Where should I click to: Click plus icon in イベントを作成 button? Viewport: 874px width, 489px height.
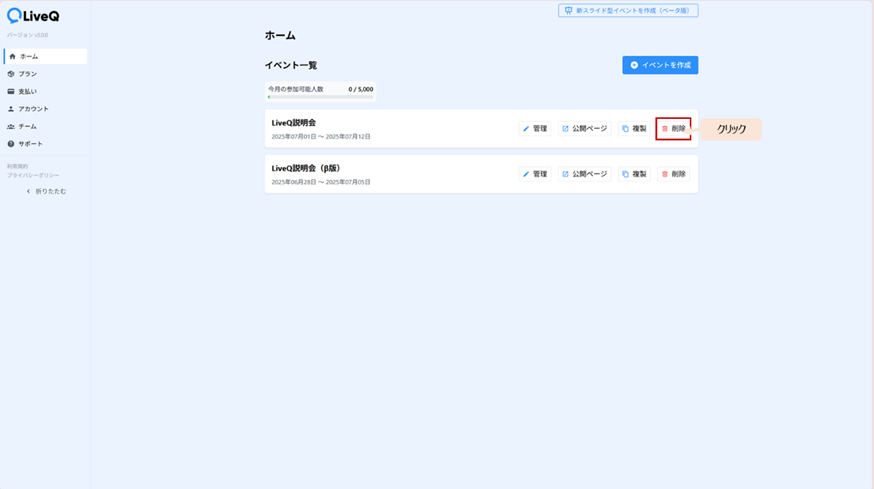pyautogui.click(x=634, y=65)
